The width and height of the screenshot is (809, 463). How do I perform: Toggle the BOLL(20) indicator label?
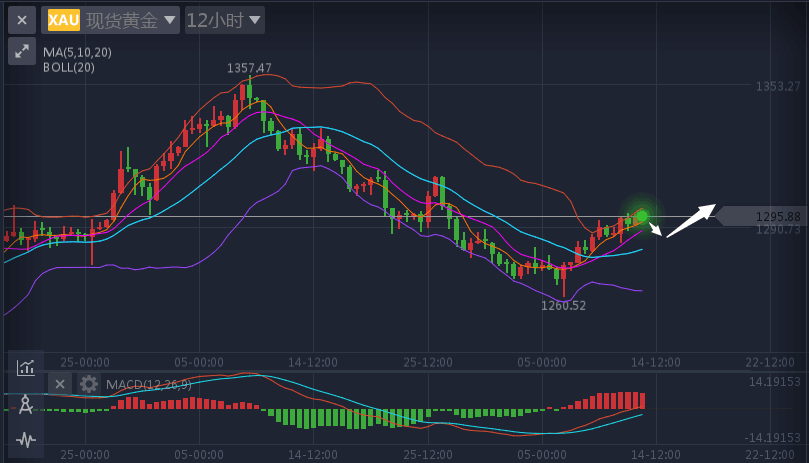pyautogui.click(x=69, y=67)
